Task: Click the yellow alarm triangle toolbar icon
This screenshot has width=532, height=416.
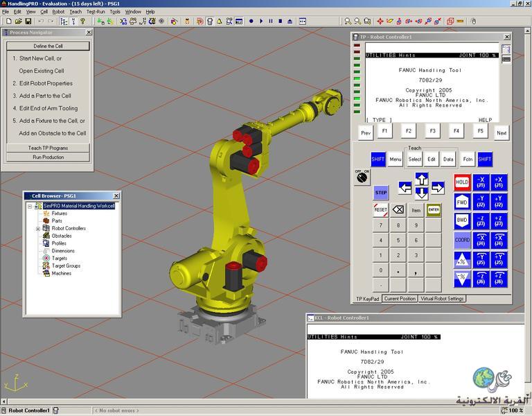Action: click(220, 21)
